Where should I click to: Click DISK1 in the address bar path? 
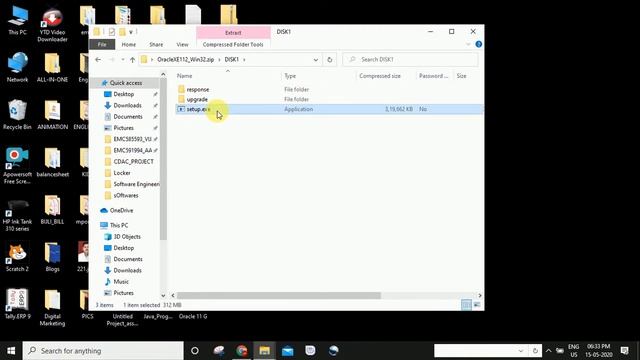pos(231,60)
